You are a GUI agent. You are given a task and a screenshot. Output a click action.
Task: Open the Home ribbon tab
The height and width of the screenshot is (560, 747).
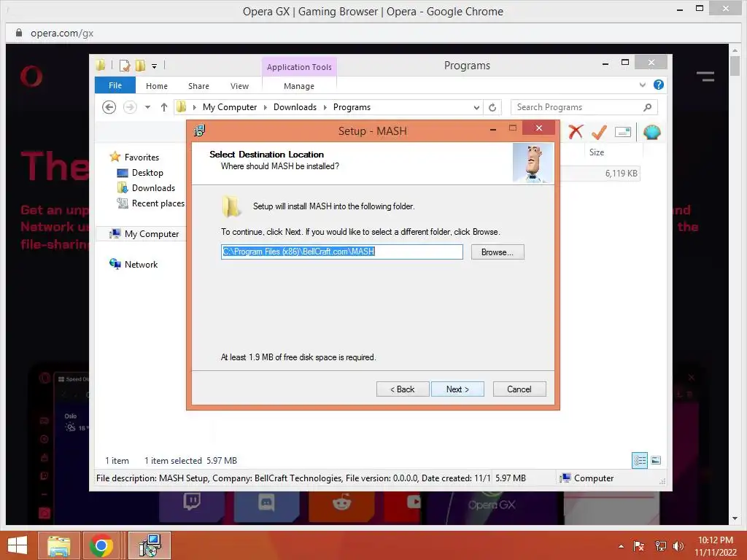157,86
